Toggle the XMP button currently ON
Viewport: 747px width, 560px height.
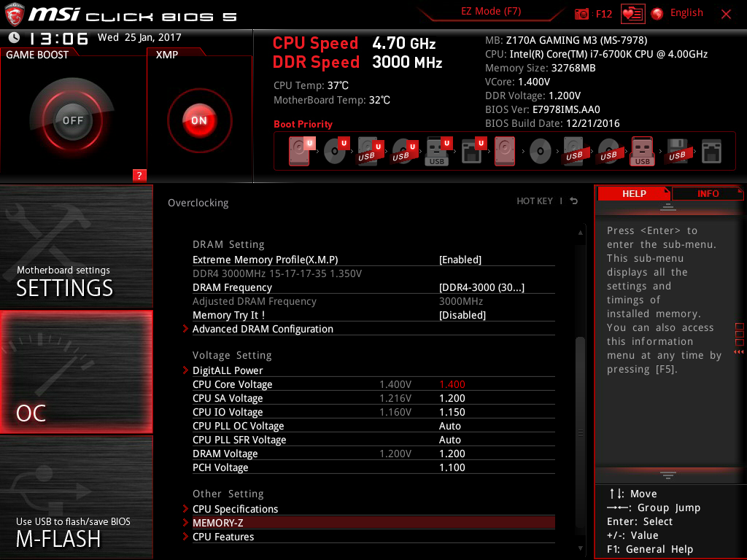[x=199, y=120]
